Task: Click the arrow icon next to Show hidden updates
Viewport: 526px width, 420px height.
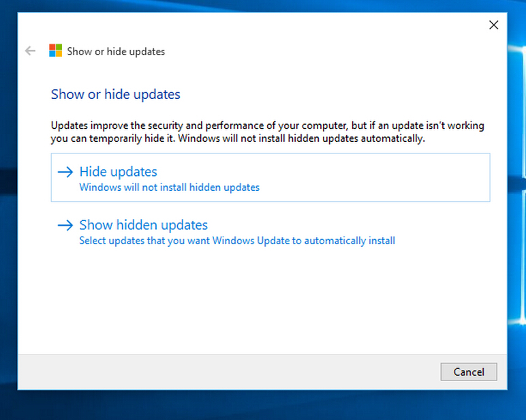Action: click(65, 225)
